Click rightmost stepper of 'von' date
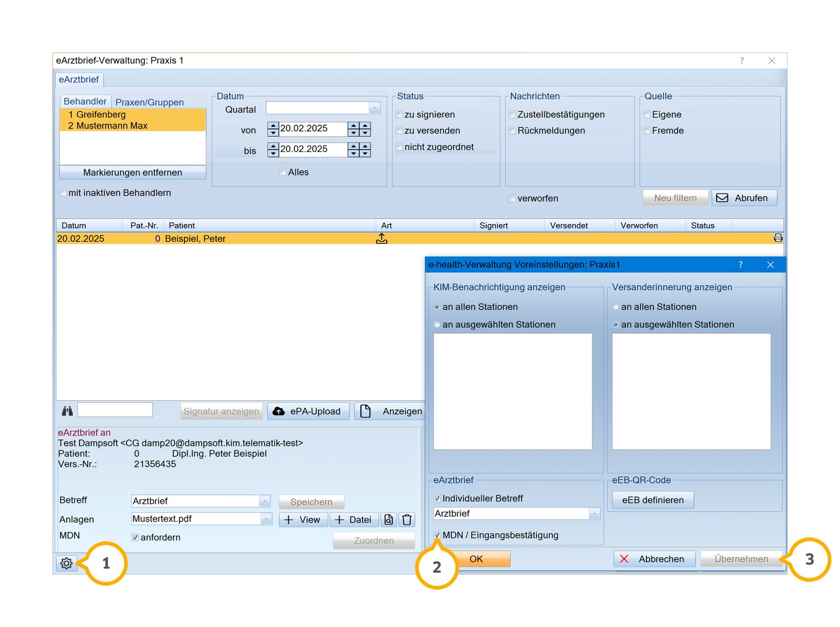840x627 pixels. click(365, 129)
